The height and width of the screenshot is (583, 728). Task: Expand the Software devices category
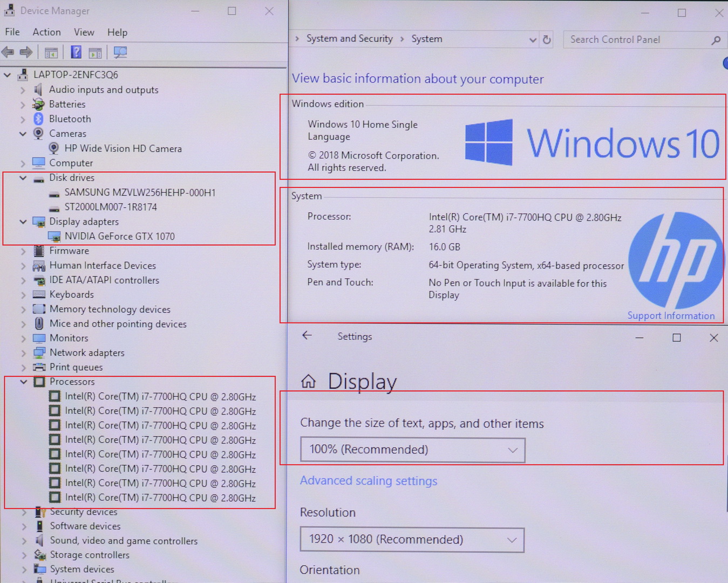click(24, 526)
